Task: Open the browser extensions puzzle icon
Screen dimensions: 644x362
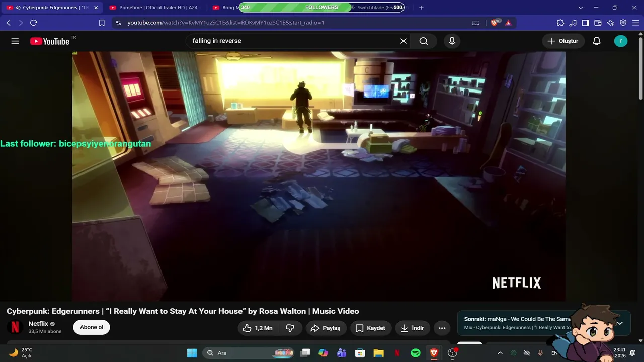Action: 560,23
